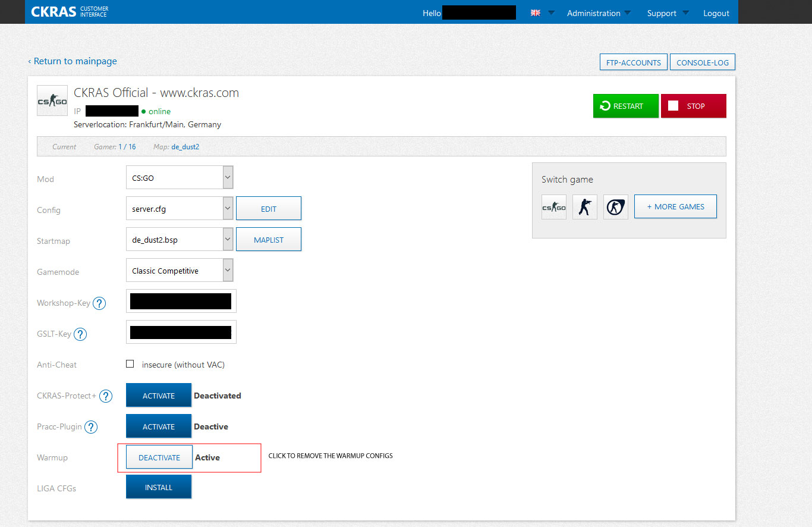Open the Pracc-Plugin help question mark
The width and height of the screenshot is (812, 527).
point(91,427)
